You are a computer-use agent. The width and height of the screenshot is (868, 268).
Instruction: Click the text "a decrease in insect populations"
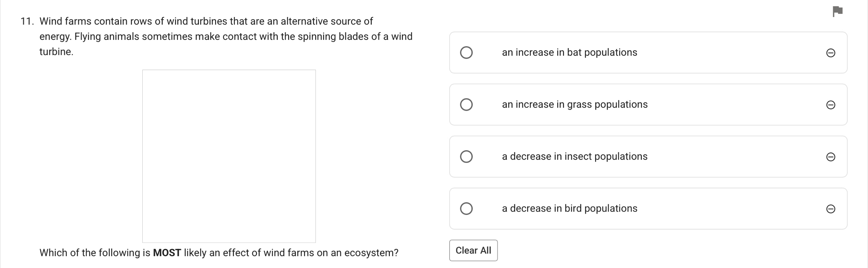point(575,157)
